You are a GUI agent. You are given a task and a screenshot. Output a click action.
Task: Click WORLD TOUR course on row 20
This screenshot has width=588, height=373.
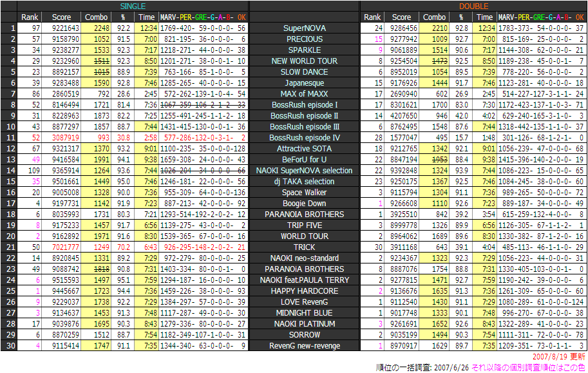(x=304, y=236)
